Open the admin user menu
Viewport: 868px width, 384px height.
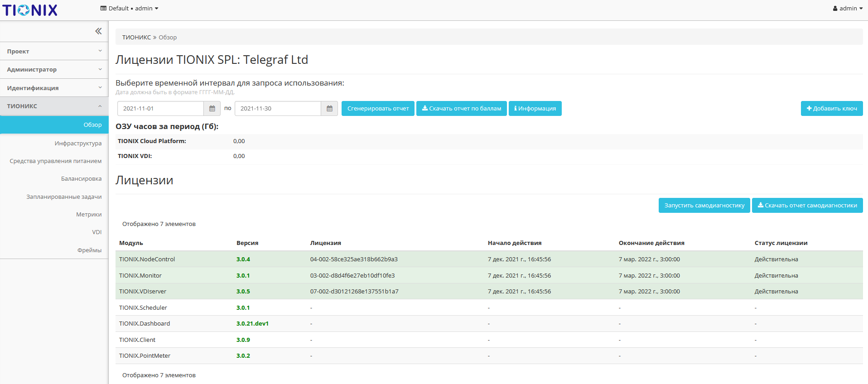(848, 8)
